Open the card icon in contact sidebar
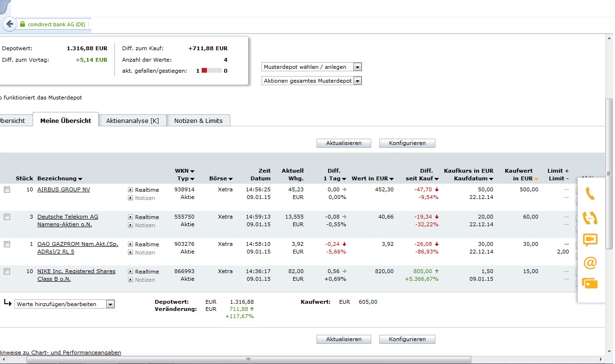The width and height of the screenshot is (615, 364). [590, 283]
